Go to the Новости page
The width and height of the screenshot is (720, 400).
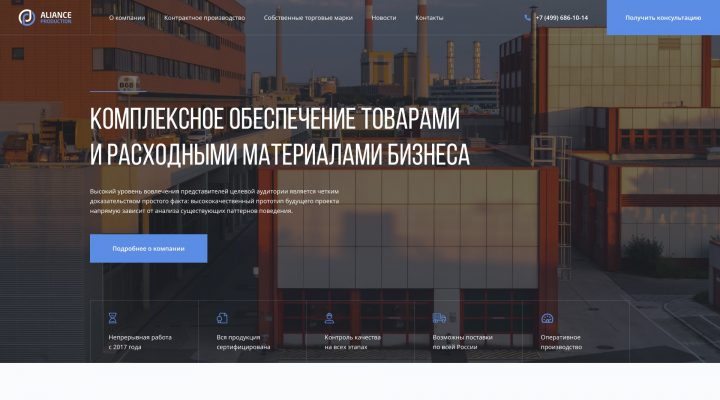[383, 18]
